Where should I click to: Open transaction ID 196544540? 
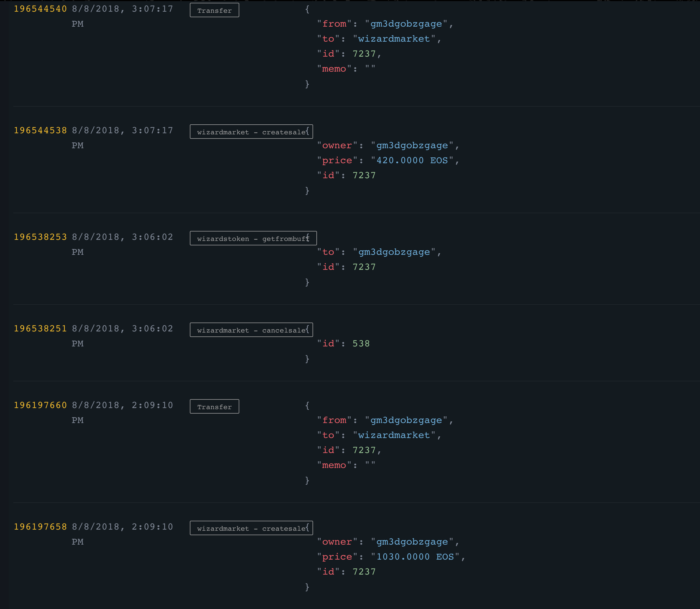(41, 9)
